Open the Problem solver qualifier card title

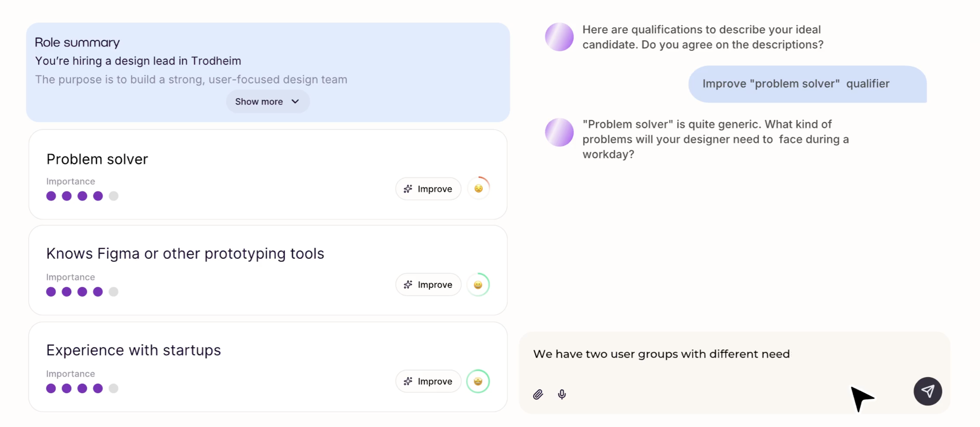click(97, 159)
